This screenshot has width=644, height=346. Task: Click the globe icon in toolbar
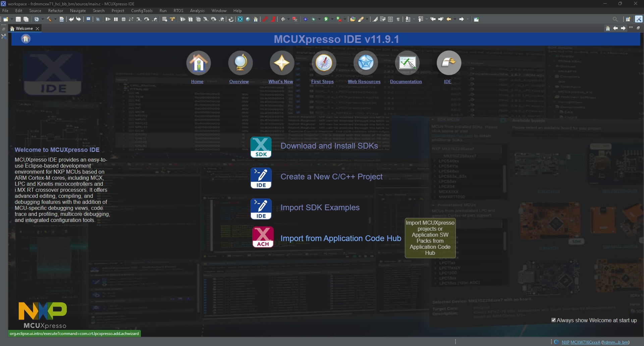tap(248, 19)
